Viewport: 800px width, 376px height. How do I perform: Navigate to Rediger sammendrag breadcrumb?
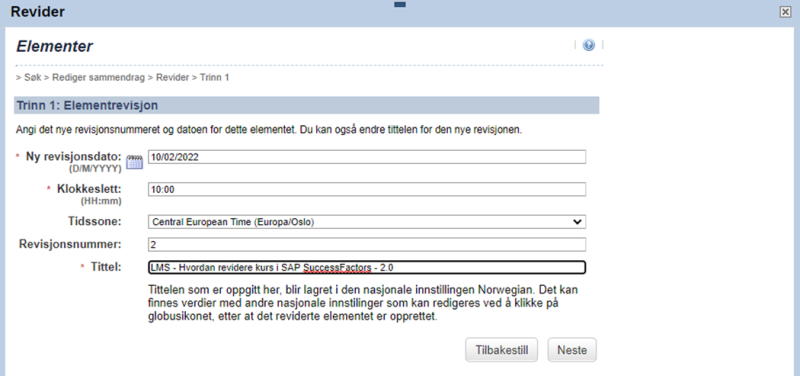click(98, 78)
